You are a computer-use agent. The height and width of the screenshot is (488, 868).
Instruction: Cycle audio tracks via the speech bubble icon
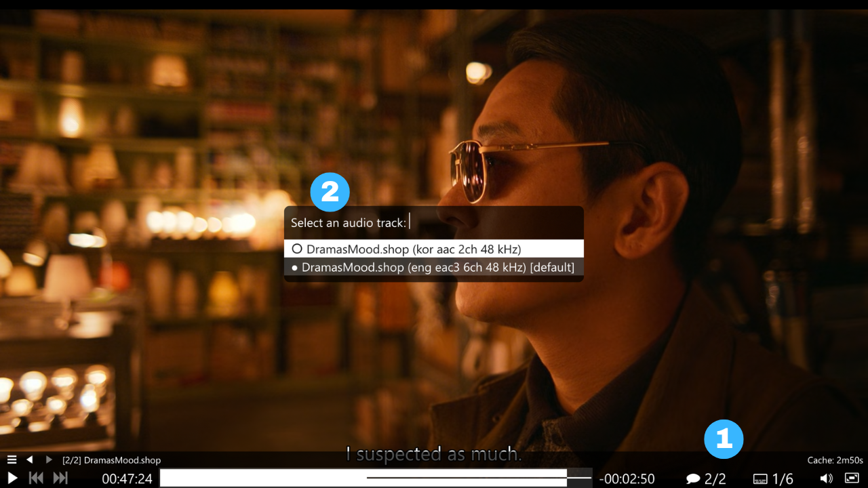pos(693,478)
